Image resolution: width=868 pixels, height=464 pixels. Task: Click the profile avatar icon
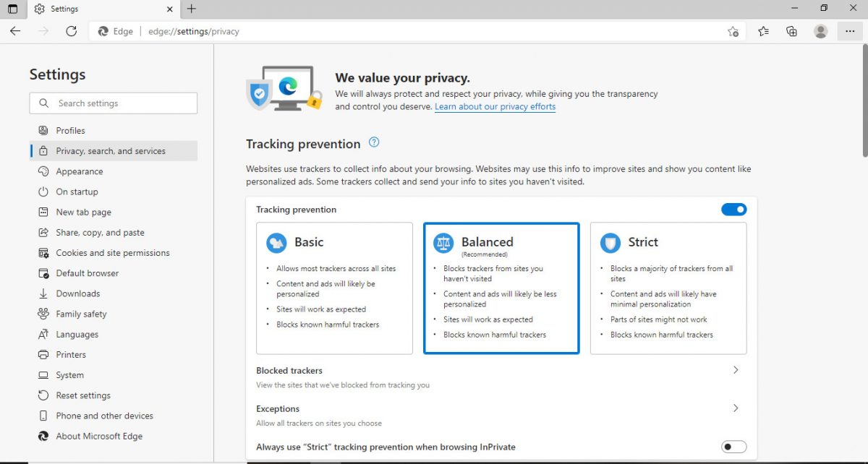[x=820, y=31]
